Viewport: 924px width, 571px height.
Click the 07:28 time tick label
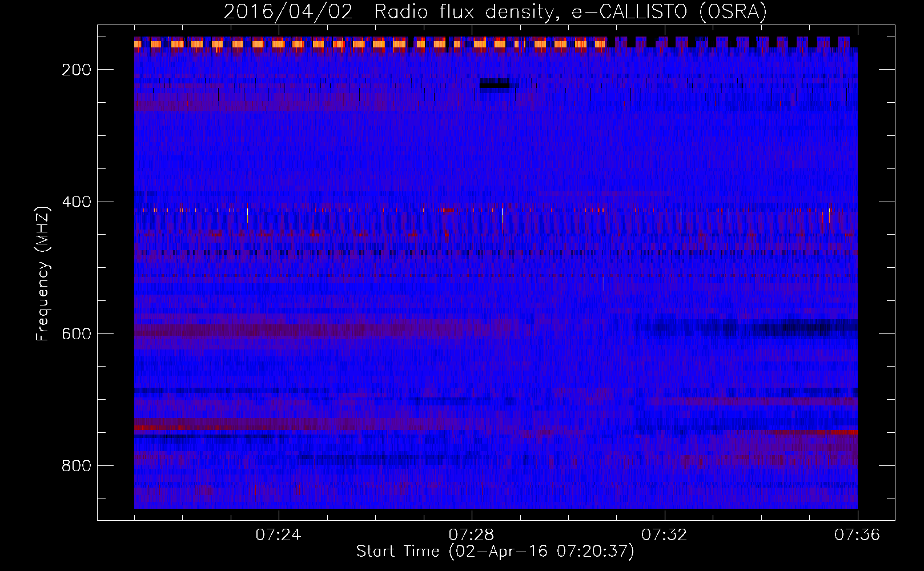click(471, 535)
